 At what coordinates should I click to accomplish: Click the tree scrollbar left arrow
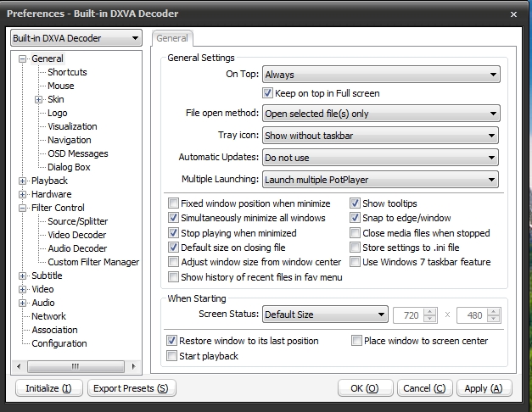[x=19, y=366]
